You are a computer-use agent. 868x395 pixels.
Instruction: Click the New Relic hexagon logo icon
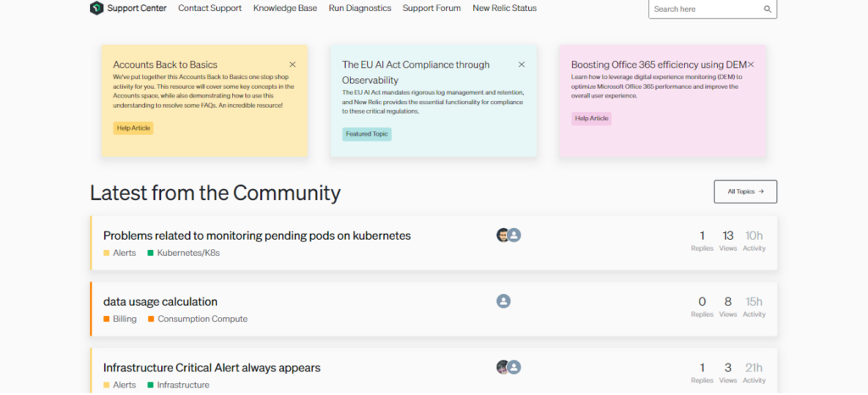tap(97, 8)
